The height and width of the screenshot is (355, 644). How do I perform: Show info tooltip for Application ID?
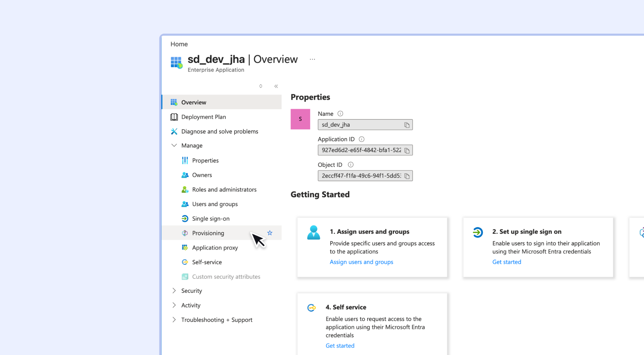point(362,139)
